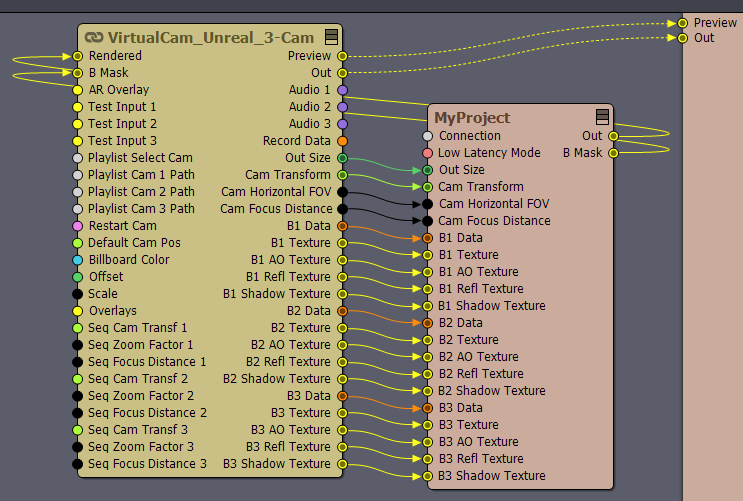Click the Seq Zoom Factor 1 pin
This screenshot has height=501, width=743.
(x=78, y=345)
